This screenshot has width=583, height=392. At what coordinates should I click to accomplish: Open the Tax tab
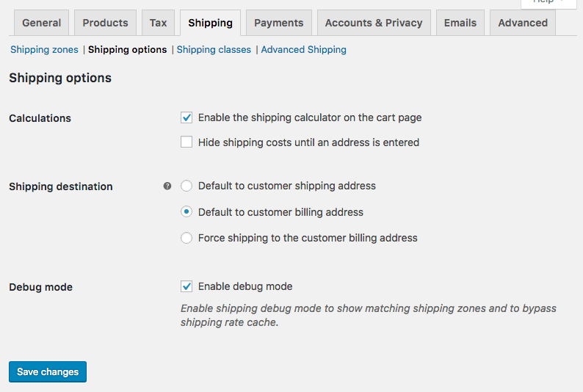(158, 23)
